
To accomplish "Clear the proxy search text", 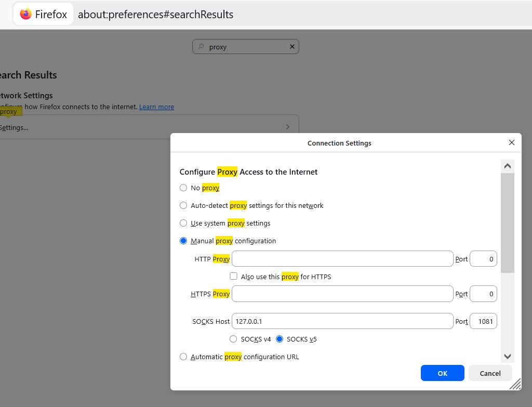I will coord(292,47).
